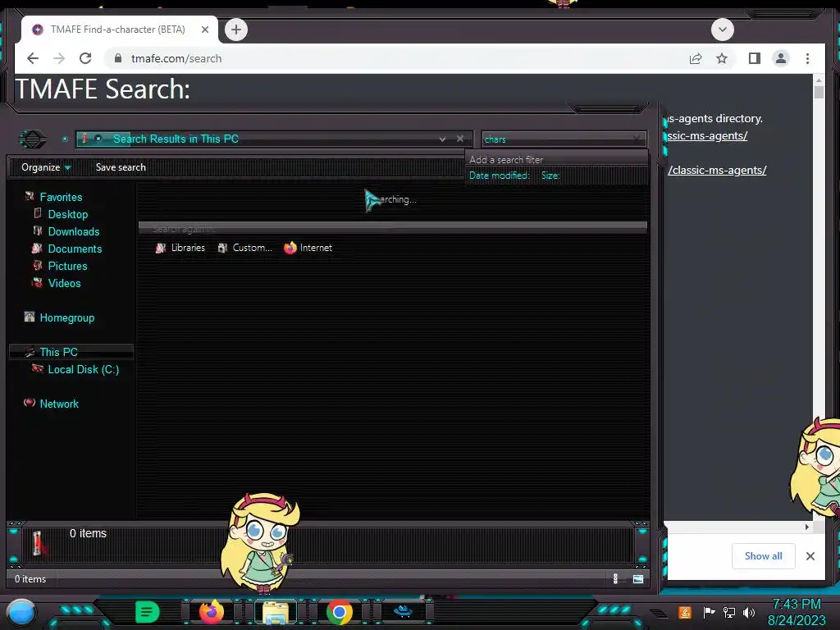Click orange Java tray icon
840x630 pixels.
(x=685, y=612)
